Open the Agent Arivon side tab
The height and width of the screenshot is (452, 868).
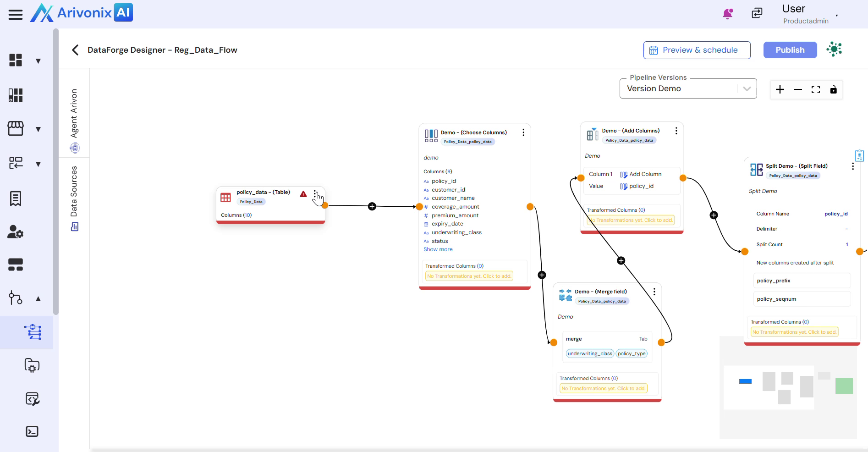[74, 119]
